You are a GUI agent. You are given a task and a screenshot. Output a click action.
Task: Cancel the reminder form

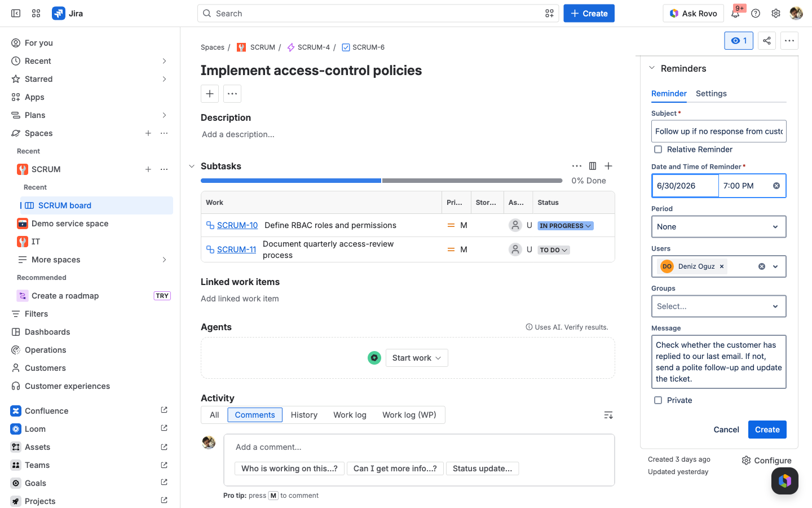(x=726, y=430)
